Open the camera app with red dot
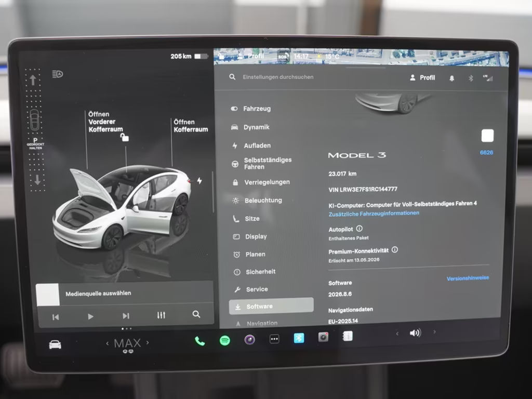The width and height of the screenshot is (532, 399). [x=323, y=337]
